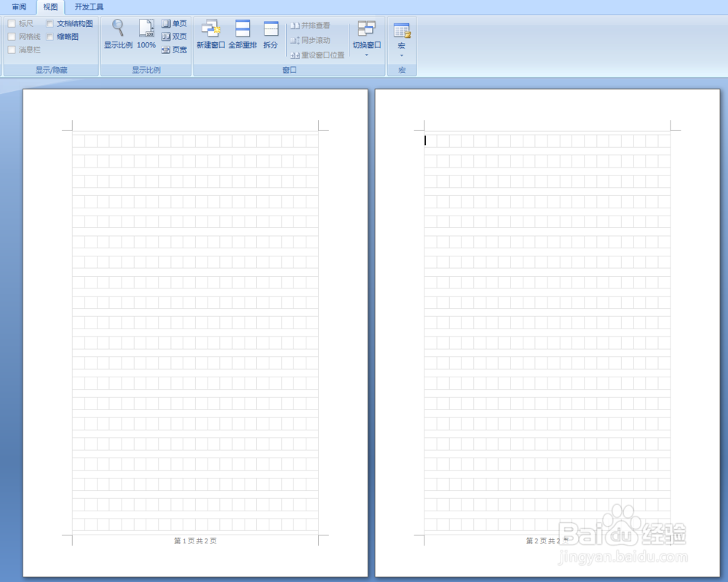Enable the 网格线 gridlines checkbox
The width and height of the screenshot is (728, 582).
click(x=12, y=36)
